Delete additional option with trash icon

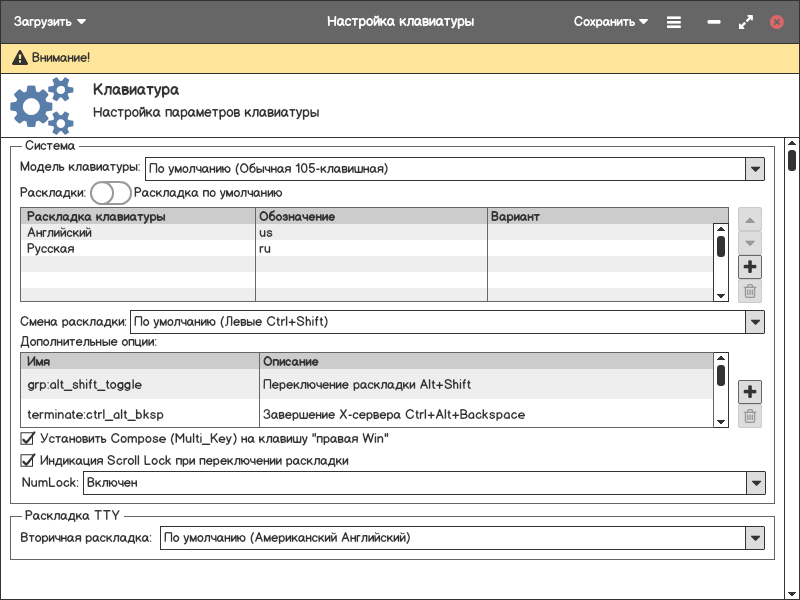tap(750, 416)
